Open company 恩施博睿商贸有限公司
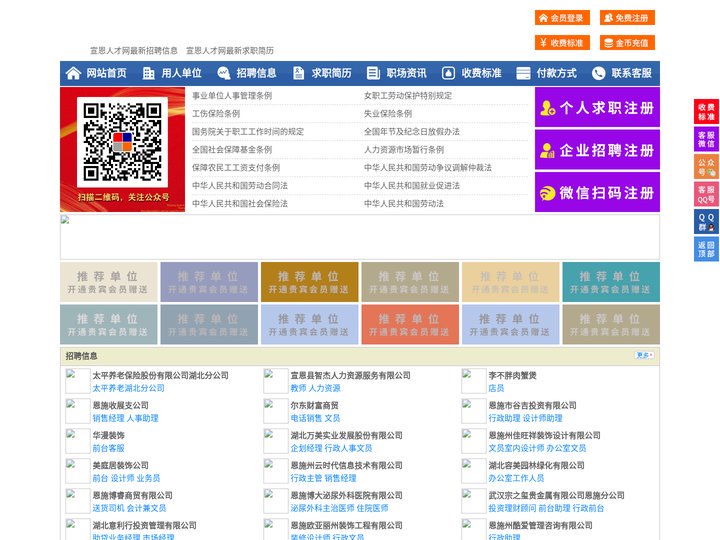This screenshot has width=720, height=540. 132,495
